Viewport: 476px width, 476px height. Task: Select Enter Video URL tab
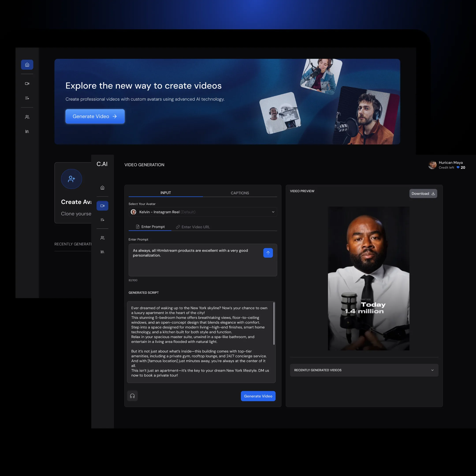[193, 227]
